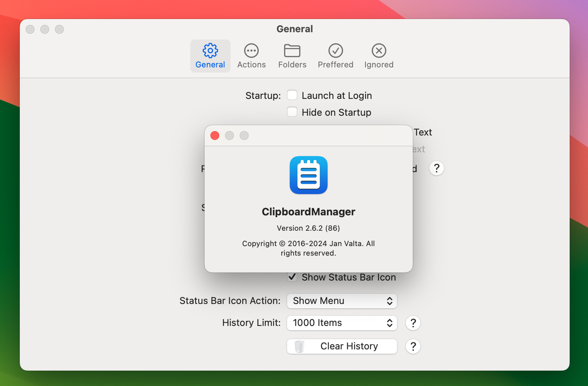Enable Launch at Login checkbox

tap(292, 95)
